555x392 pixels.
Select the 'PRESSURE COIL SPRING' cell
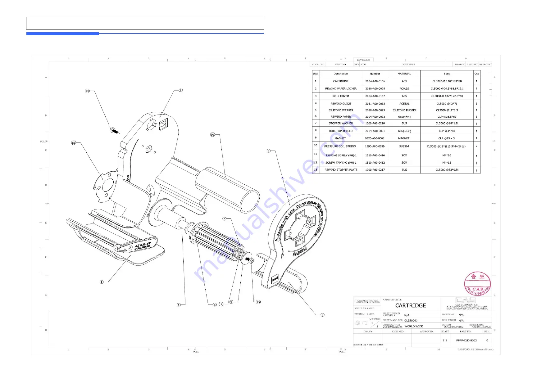341,146
